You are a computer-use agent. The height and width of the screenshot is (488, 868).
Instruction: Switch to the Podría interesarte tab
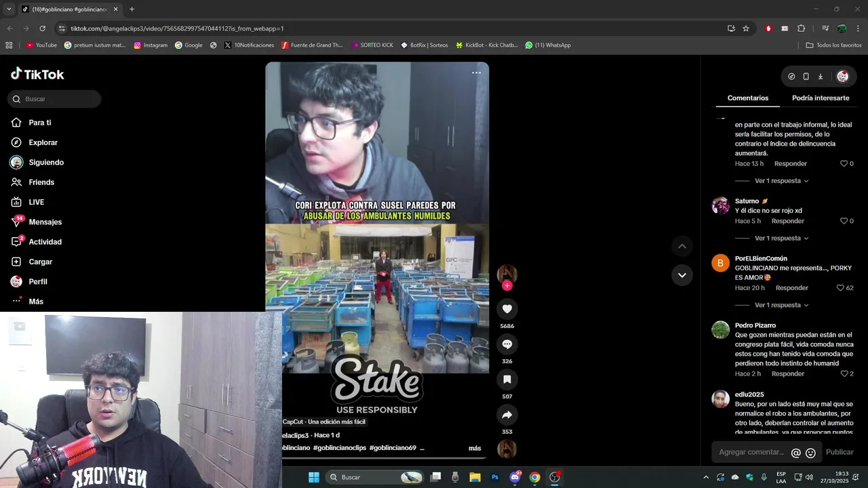(821, 98)
